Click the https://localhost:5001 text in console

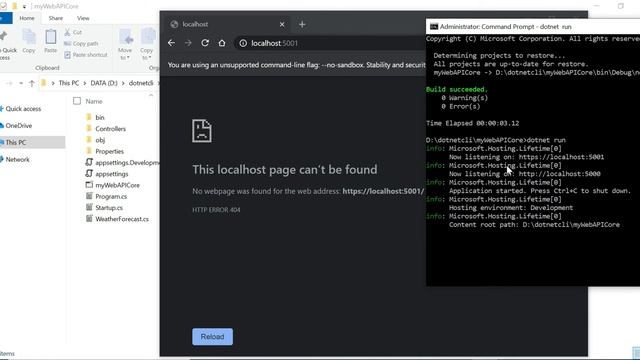[561, 157]
